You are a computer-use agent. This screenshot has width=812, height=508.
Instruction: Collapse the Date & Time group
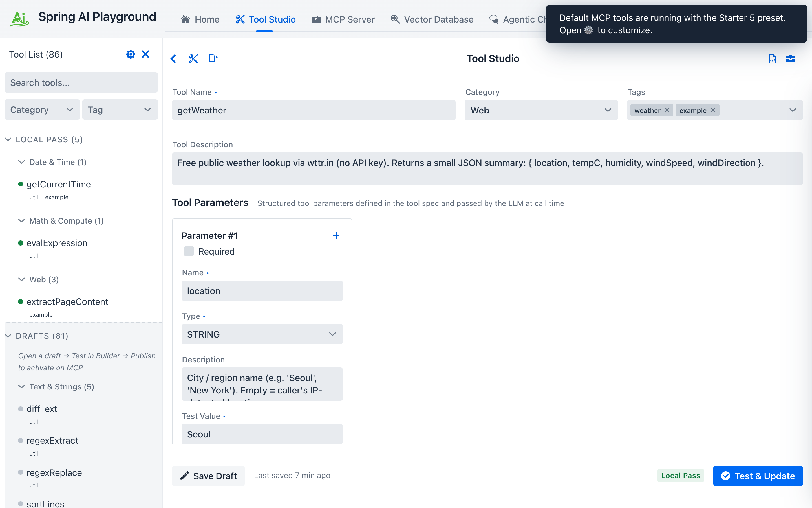(21, 162)
